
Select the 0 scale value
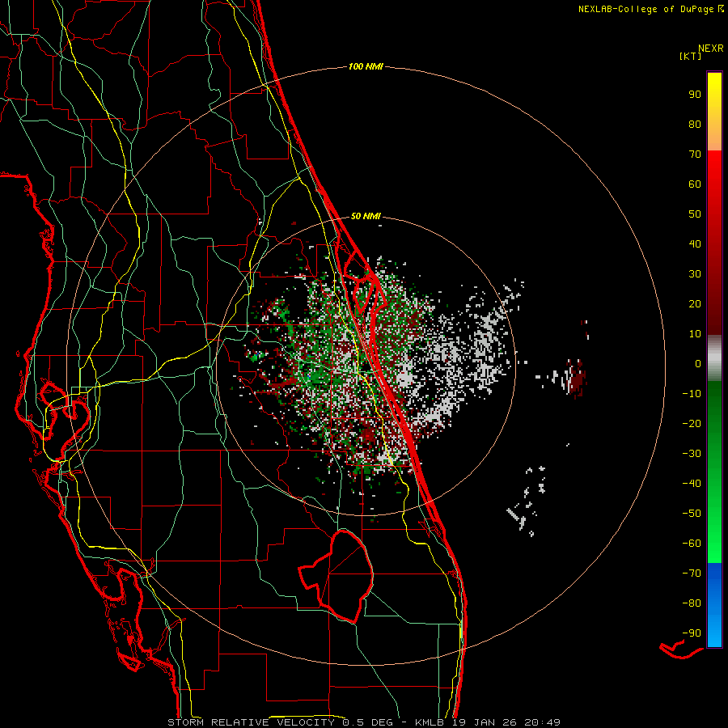[698, 363]
